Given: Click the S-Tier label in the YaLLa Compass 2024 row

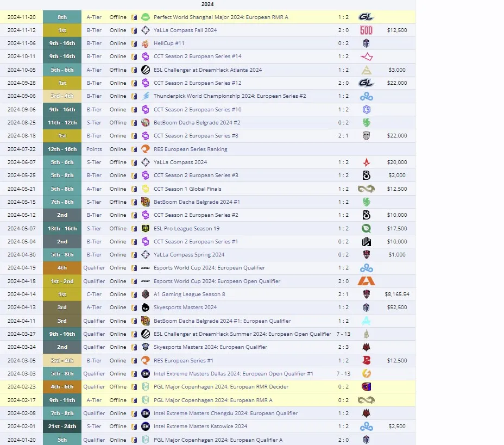Looking at the screenshot, I should [94, 162].
